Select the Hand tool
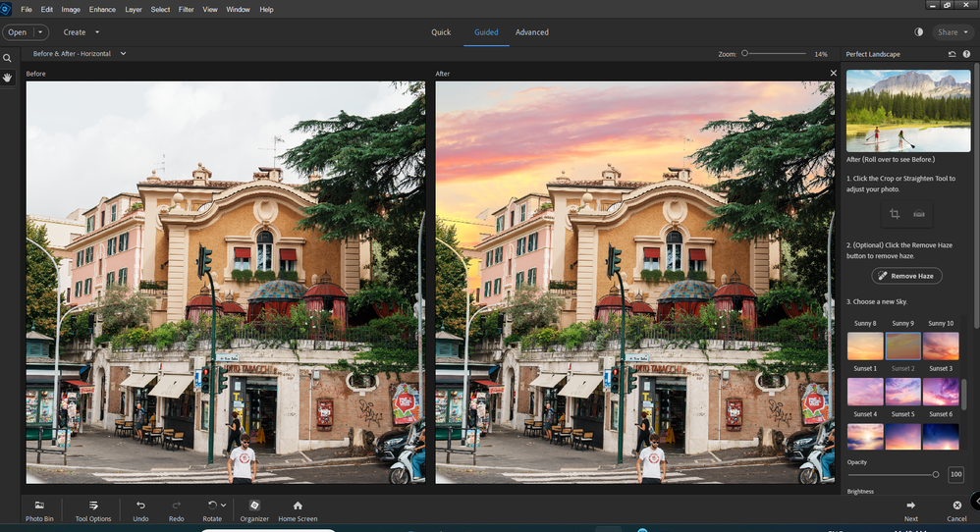Screen dimensions: 980x532 click(8, 78)
